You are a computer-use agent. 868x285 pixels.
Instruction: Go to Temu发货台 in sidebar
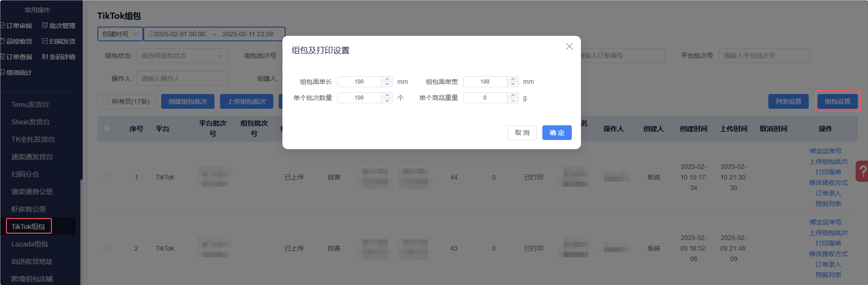[30, 105]
